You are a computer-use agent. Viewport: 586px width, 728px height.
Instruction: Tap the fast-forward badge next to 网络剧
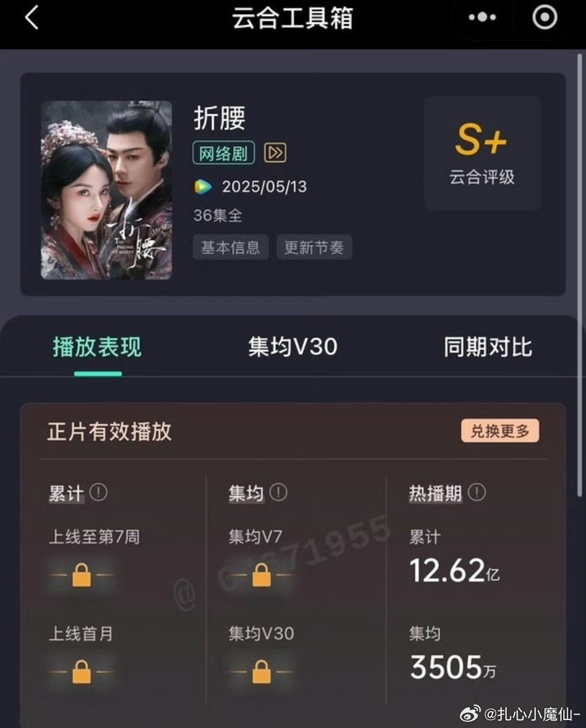(x=275, y=152)
